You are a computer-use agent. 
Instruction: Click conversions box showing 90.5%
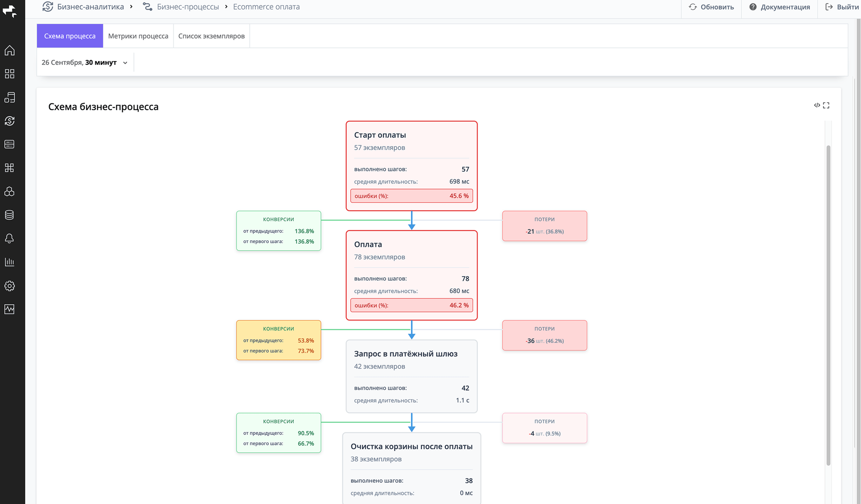pyautogui.click(x=279, y=433)
